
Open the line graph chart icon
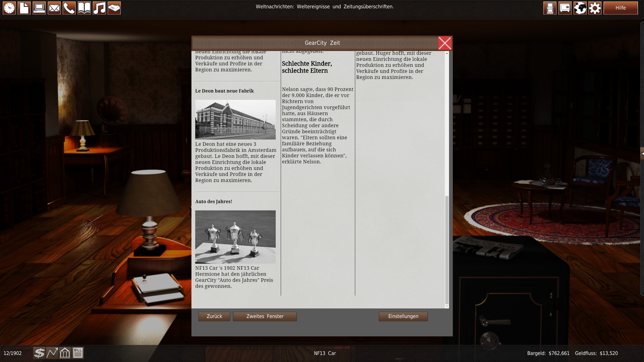[52, 353]
